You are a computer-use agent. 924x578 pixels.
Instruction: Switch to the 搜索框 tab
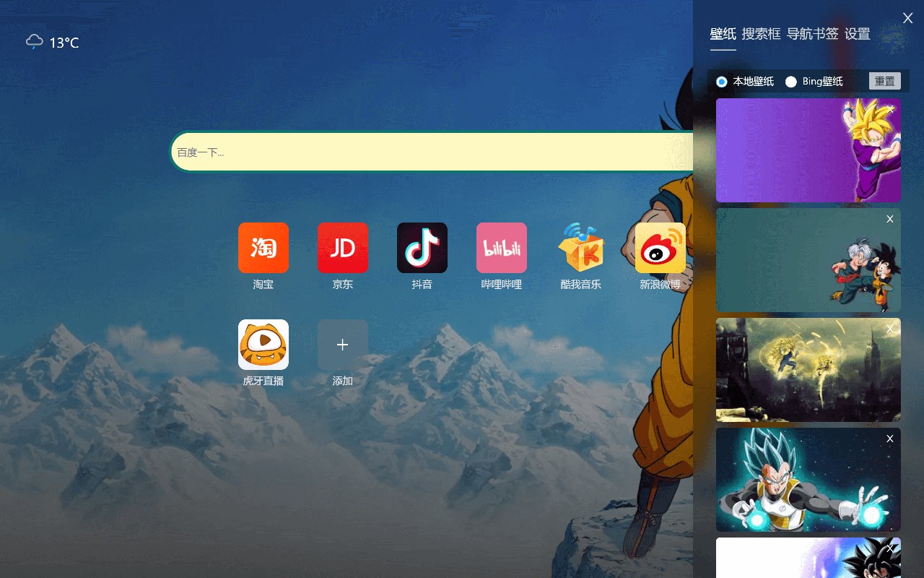point(762,34)
